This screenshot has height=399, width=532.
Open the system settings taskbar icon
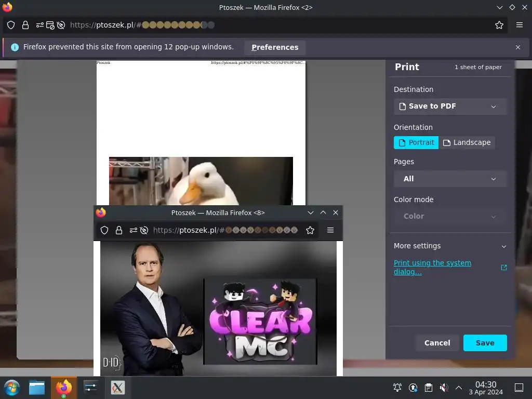(90, 388)
